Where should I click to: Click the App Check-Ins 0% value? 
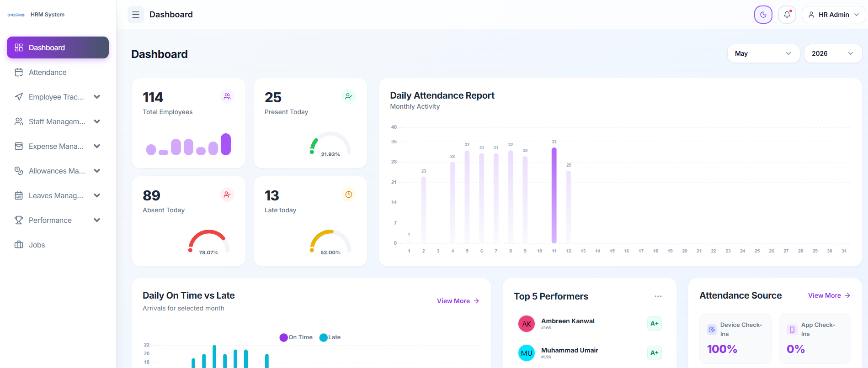(x=796, y=349)
